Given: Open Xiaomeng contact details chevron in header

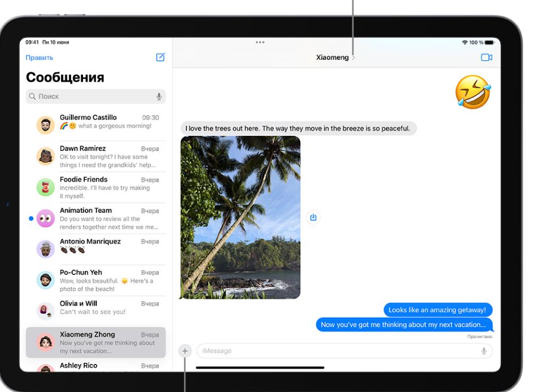Looking at the screenshot, I should coord(354,58).
